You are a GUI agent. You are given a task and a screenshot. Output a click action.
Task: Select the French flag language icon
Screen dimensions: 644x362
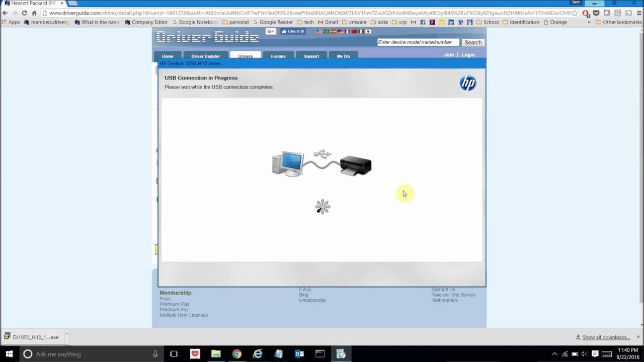tap(347, 32)
